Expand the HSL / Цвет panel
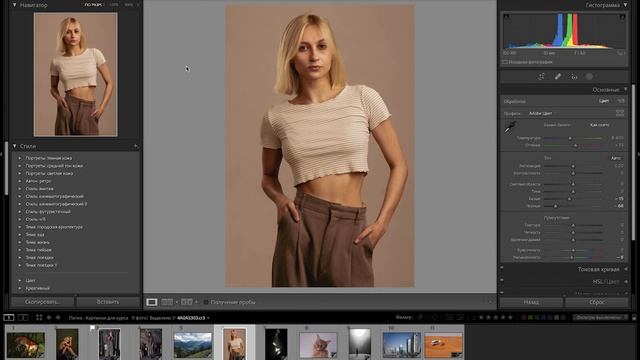This screenshot has width=640, height=360. tap(626, 282)
